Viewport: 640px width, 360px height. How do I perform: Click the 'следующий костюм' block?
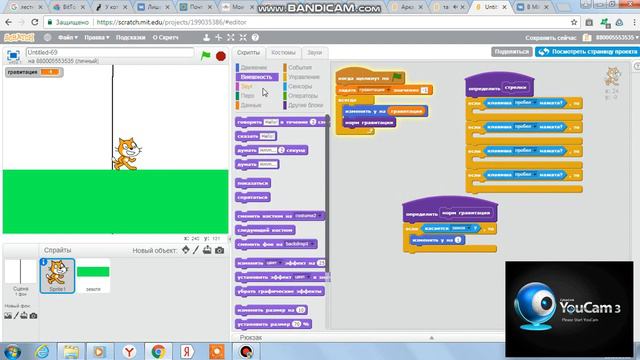[265, 230]
